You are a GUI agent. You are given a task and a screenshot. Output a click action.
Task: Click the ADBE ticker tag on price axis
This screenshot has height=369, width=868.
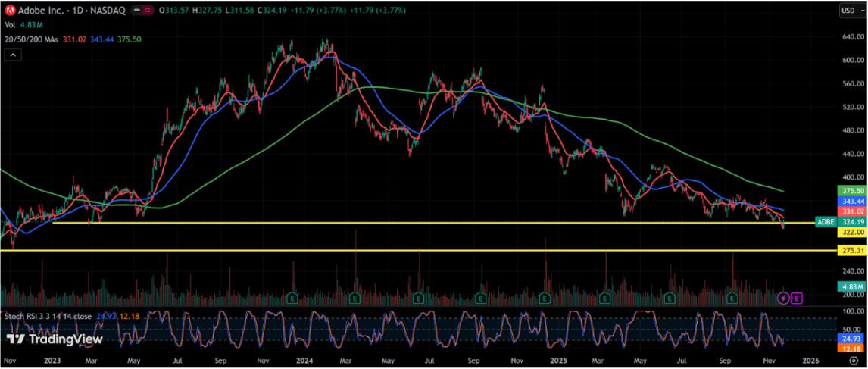click(x=825, y=222)
